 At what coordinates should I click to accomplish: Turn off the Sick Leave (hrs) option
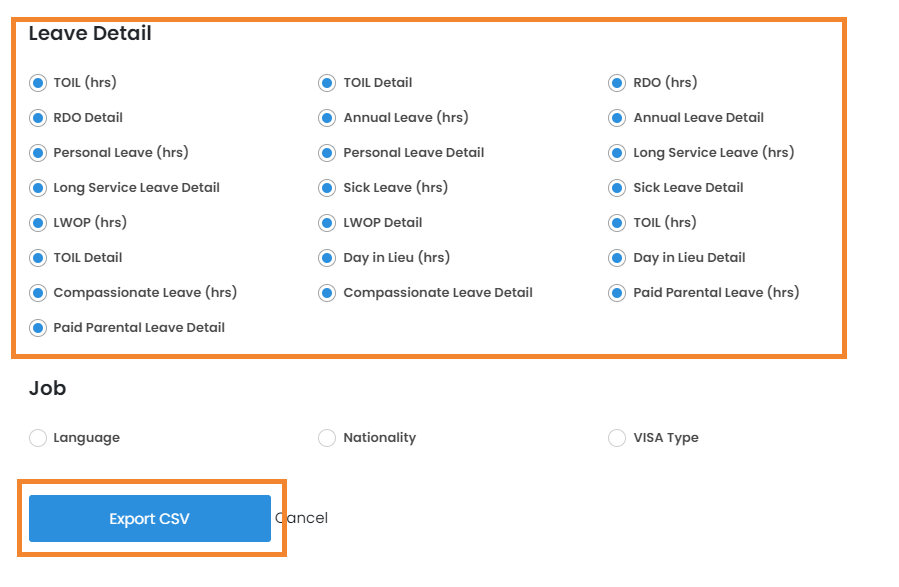tap(327, 188)
